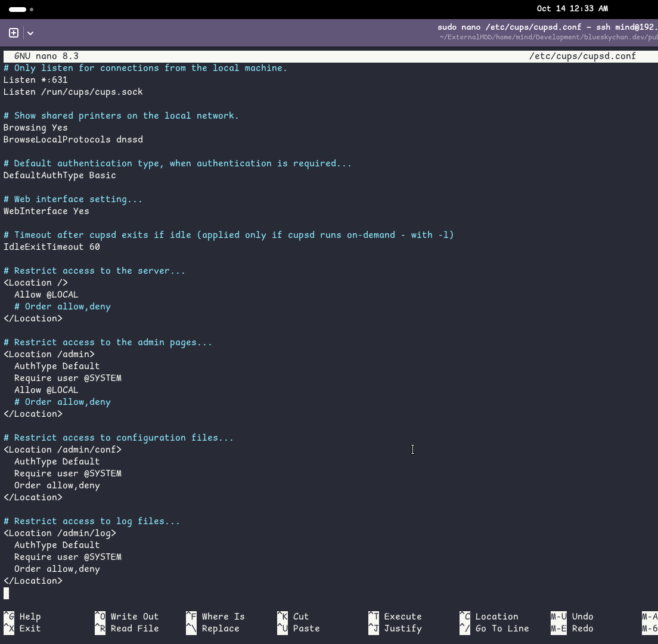Click on the 'WebInterface Yes' setting line
Image resolution: width=658 pixels, height=644 pixels.
coord(46,211)
